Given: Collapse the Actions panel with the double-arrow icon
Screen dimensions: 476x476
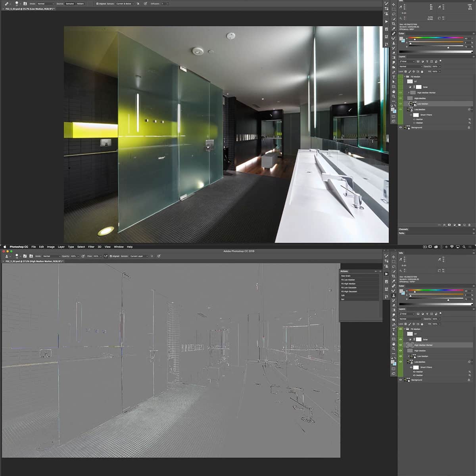Looking at the screenshot, I should (x=376, y=271).
